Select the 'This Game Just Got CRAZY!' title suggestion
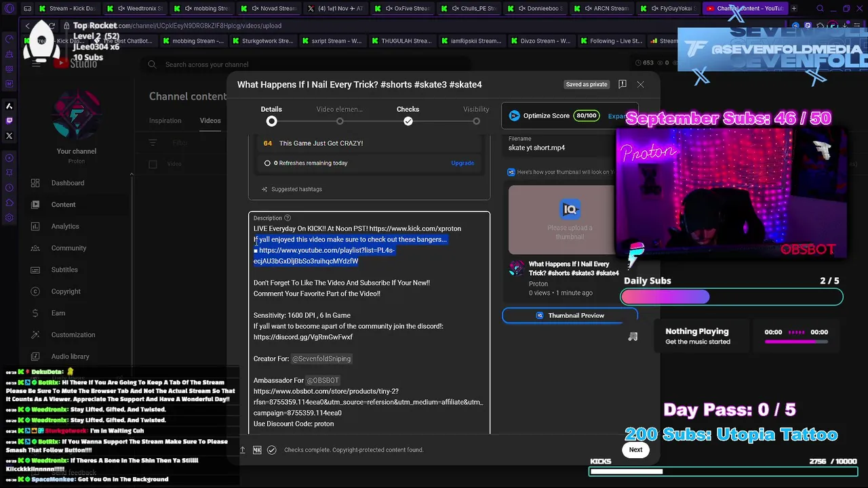 click(x=321, y=143)
